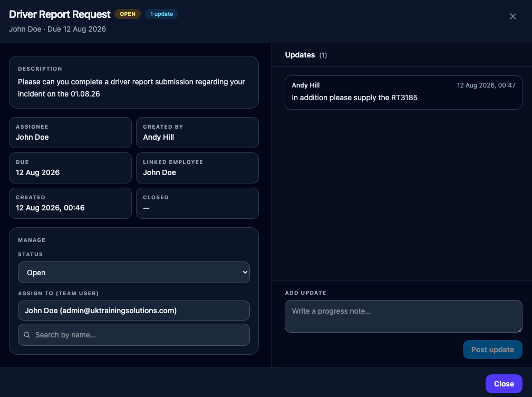The image size is (532, 397).
Task: Click the ADD UPDATE label
Action: [x=305, y=293]
